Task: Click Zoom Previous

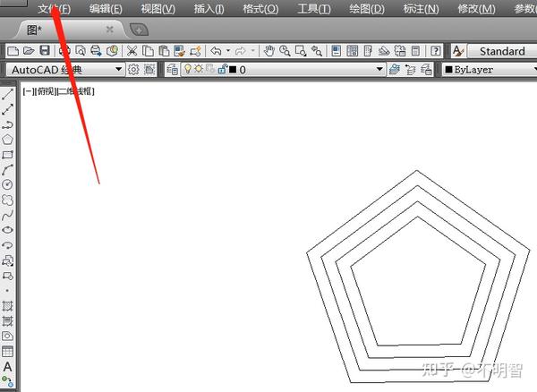Action: tap(317, 51)
